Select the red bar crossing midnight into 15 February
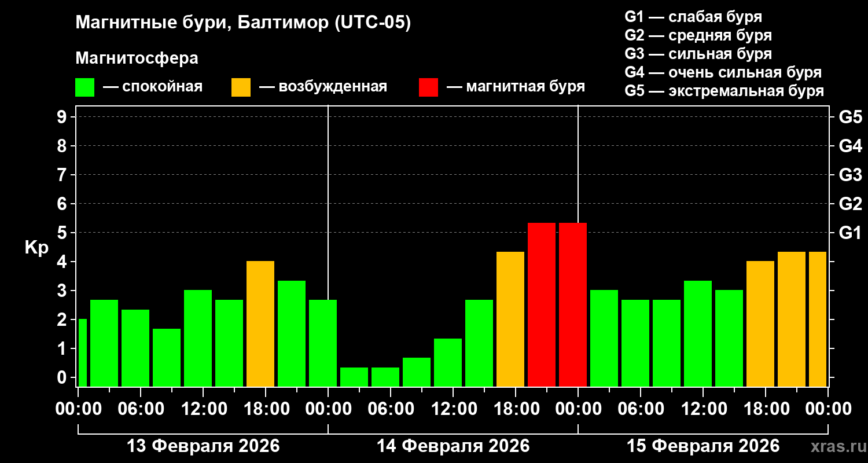The width and height of the screenshot is (868, 463). 573,304
